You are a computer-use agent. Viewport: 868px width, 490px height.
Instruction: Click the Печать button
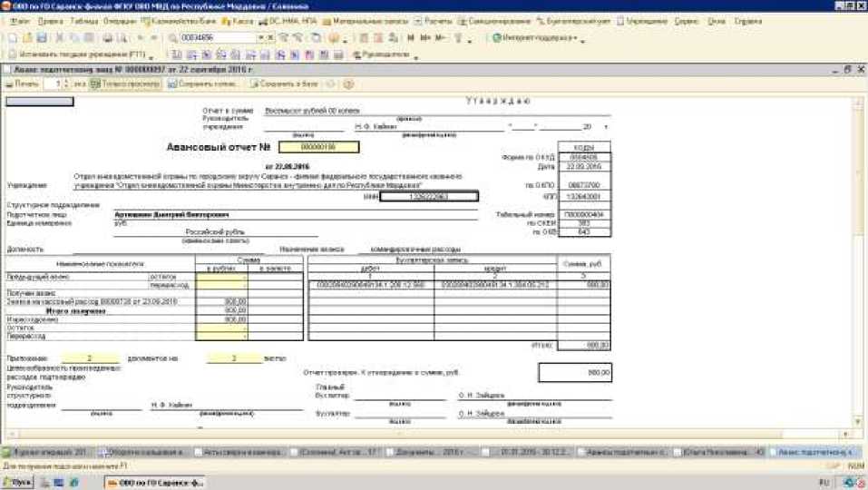[24, 84]
